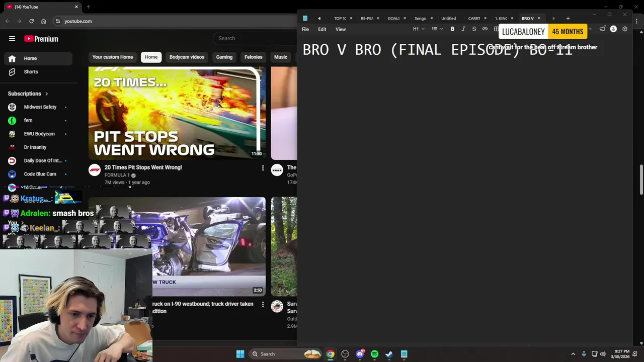
Task: Open Chrome's three-dot menu
Action: pos(637,21)
